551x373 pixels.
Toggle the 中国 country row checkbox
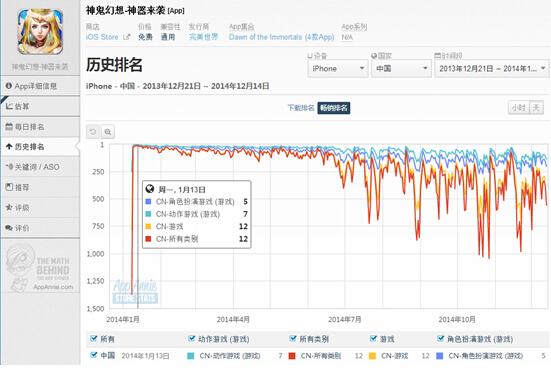click(x=94, y=355)
